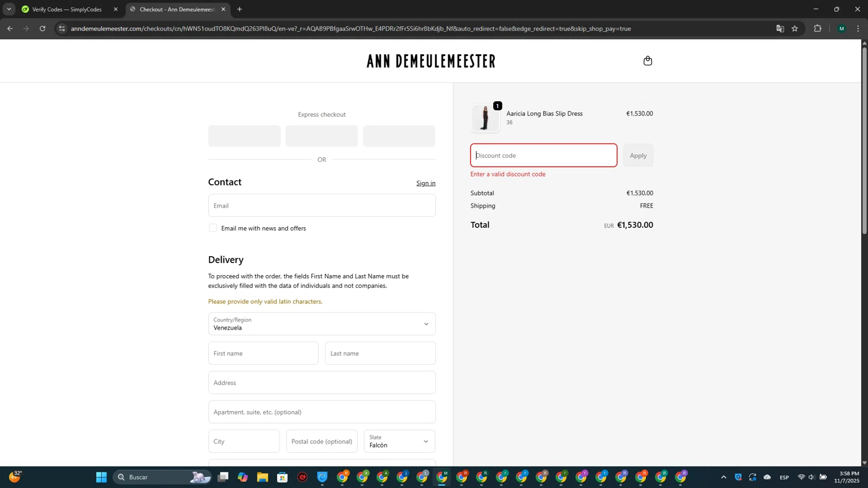The image size is (868, 488).
Task: Click the Address field
Action: (322, 383)
